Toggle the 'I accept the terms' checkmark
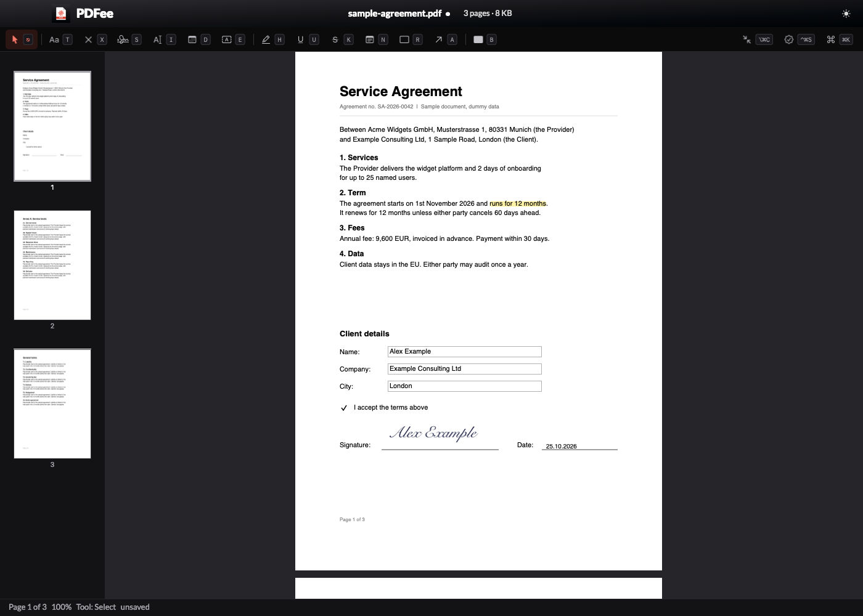 click(x=344, y=408)
